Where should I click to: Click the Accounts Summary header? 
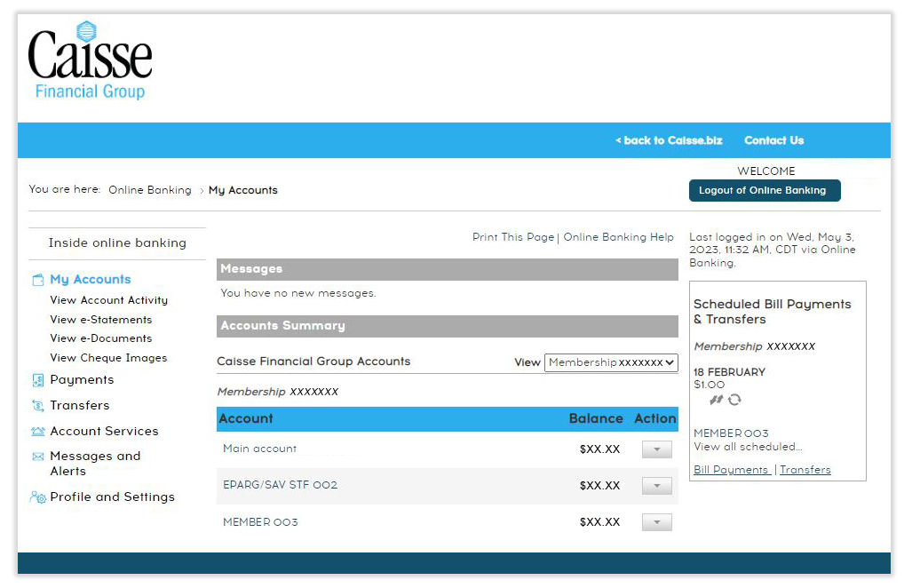pos(447,326)
